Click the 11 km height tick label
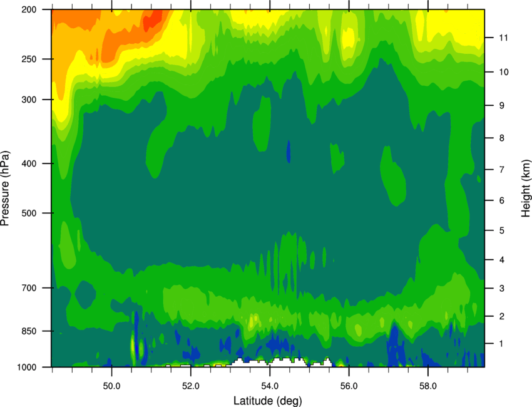This screenshot has width=532, height=407. click(503, 38)
